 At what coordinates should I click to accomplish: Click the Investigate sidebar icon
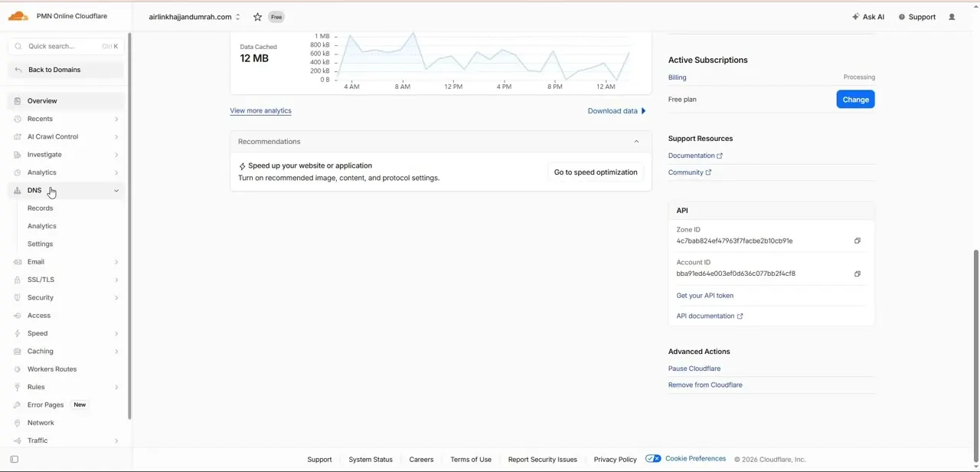pos(17,155)
